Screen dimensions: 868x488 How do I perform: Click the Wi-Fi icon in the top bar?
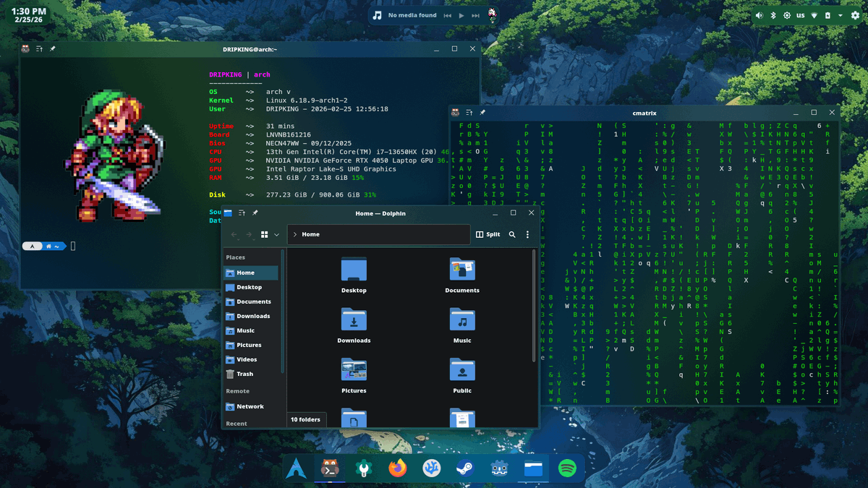click(x=814, y=15)
